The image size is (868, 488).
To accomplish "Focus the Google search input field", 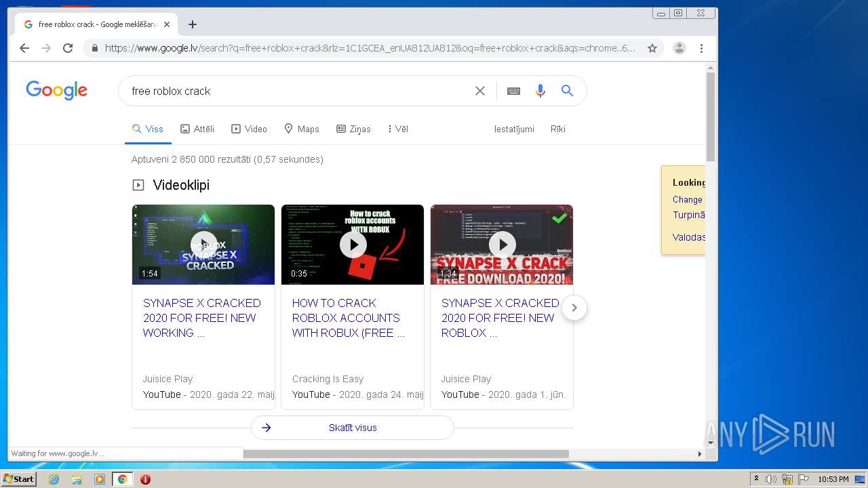I will click(x=298, y=91).
